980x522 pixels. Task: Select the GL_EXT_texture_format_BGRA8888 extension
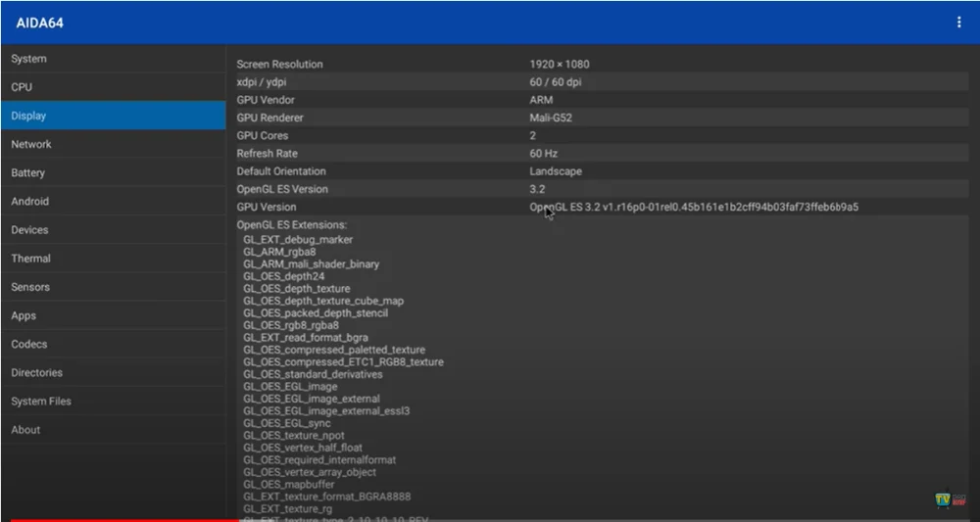327,497
